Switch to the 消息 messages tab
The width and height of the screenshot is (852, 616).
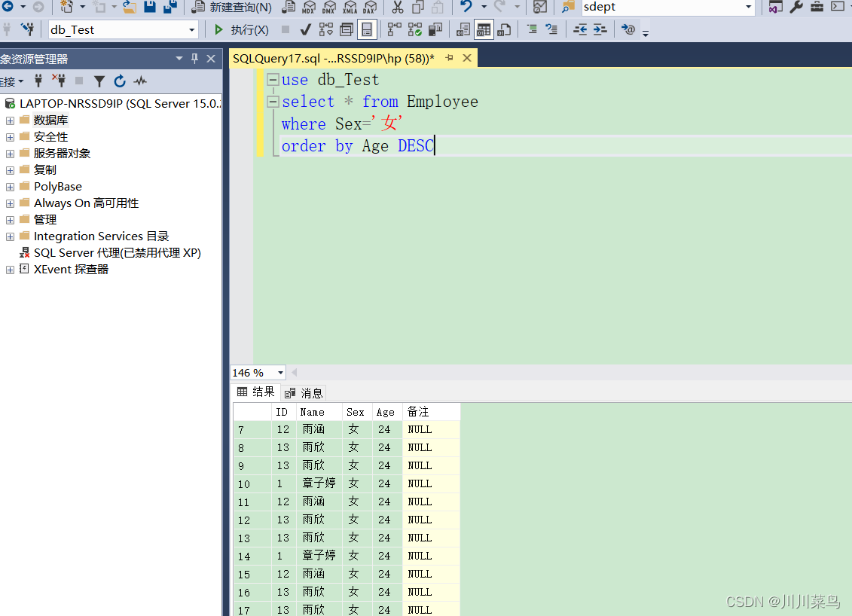pyautogui.click(x=304, y=393)
